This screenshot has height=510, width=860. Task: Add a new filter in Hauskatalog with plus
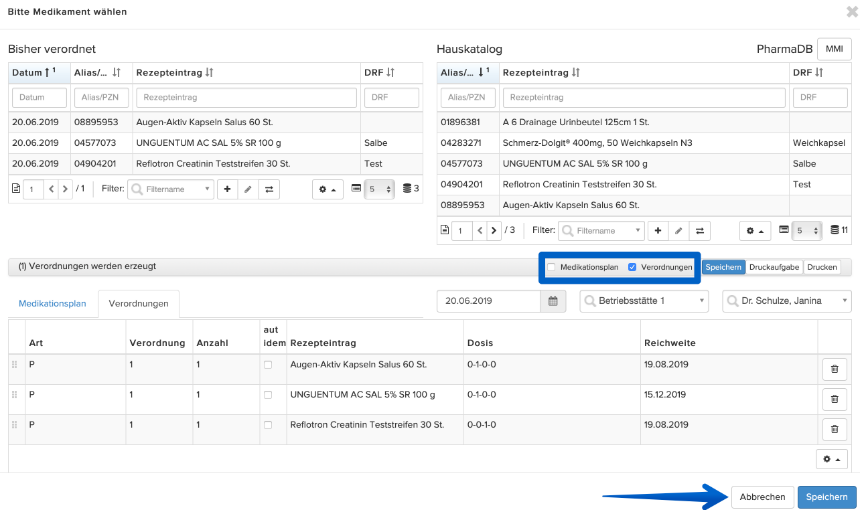[658, 231]
